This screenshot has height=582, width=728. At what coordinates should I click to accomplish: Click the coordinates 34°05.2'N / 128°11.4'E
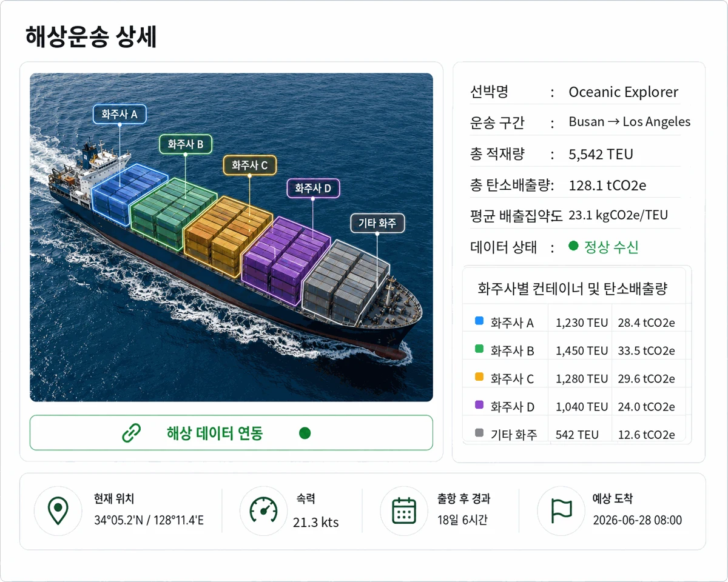tap(149, 520)
